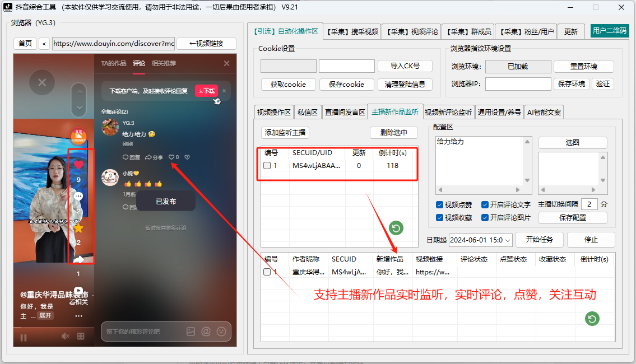Click the green refresh icon in monitor list
The image size is (636, 364).
[x=397, y=228]
